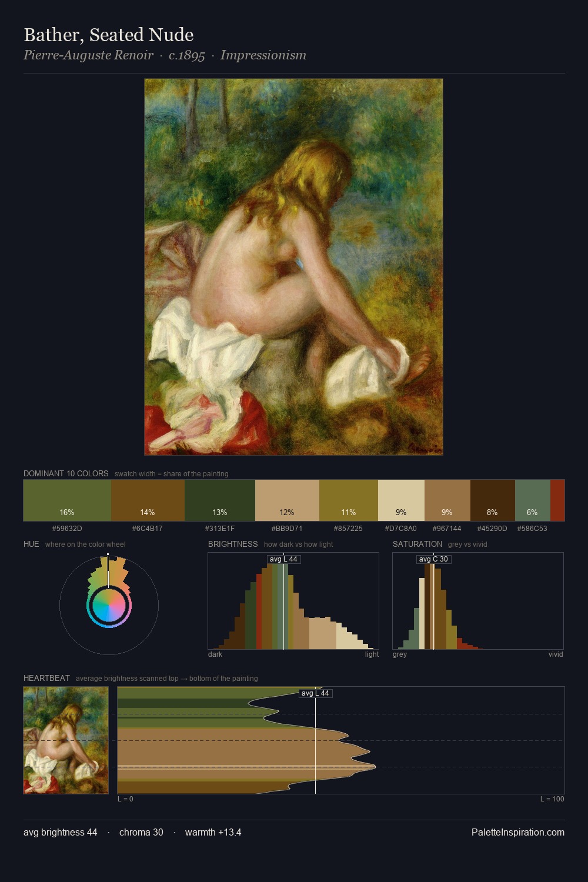This screenshot has height=882, width=588.
Task: Select the narrow red-brown swatch at the strip's end
Action: coord(557,500)
